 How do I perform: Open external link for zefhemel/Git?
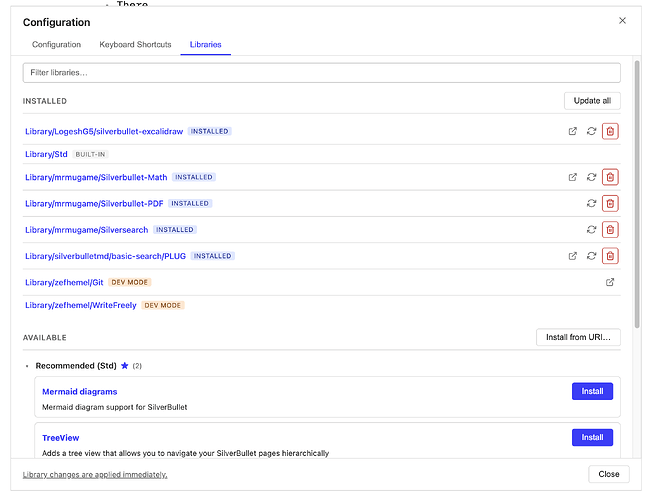(610, 282)
